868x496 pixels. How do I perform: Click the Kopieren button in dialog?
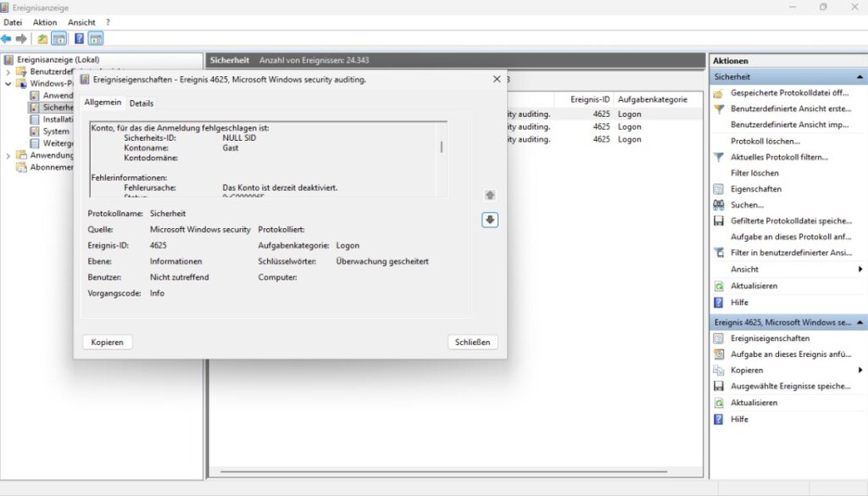(x=108, y=342)
